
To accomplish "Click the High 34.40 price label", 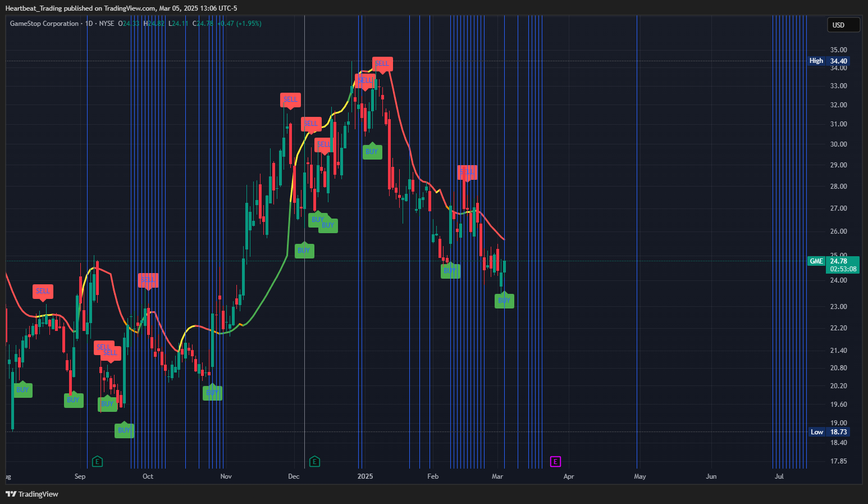I will (828, 61).
